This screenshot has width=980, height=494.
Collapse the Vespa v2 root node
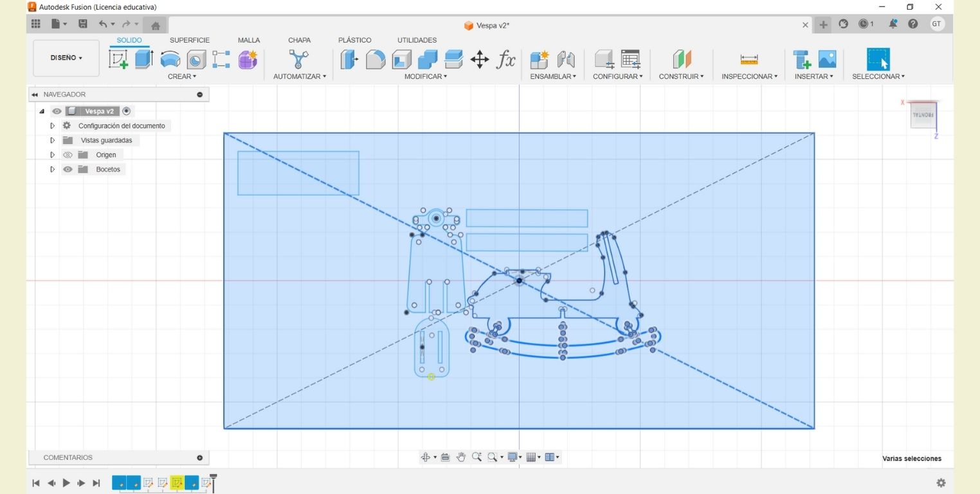coord(42,111)
